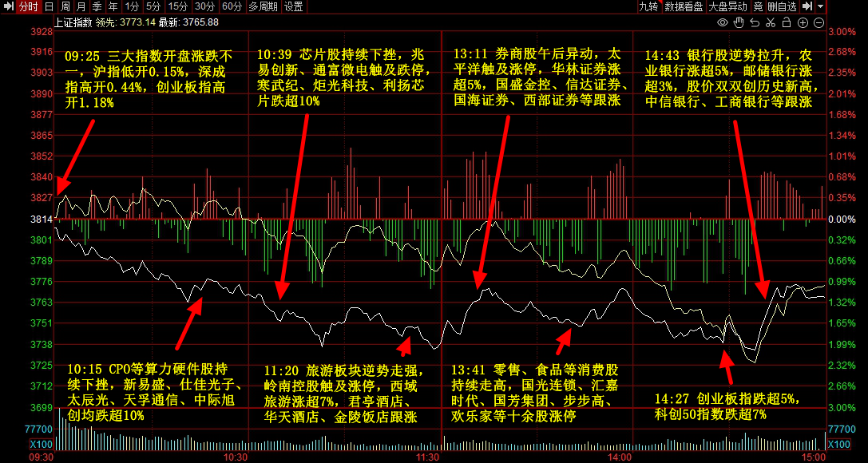Click the undo arrow icon
Screen dimensions: 868x463
point(755,22)
